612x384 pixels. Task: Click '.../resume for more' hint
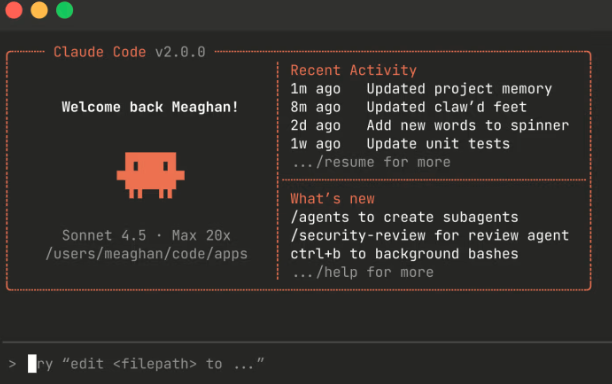[371, 162]
